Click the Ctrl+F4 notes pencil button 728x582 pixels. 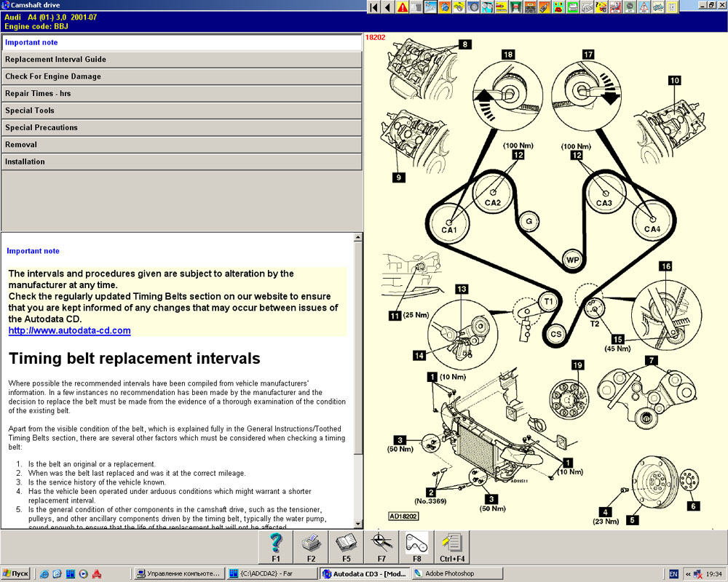click(x=452, y=546)
